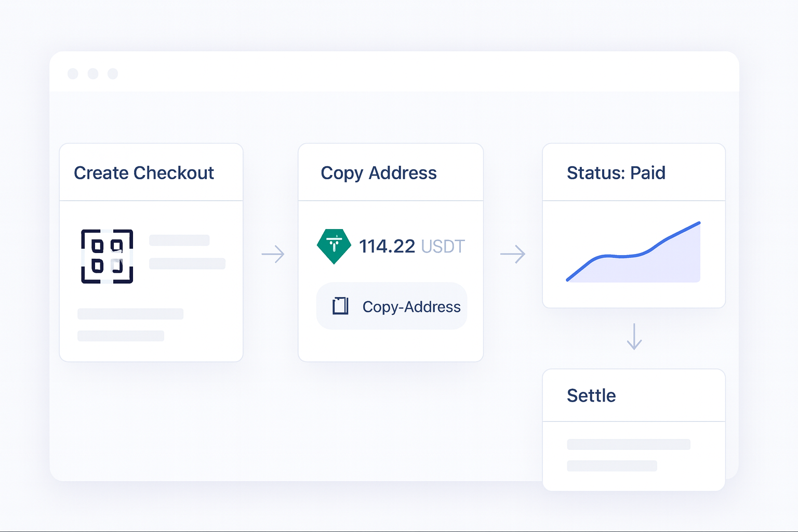Select the Create Checkout card title

pos(144,173)
